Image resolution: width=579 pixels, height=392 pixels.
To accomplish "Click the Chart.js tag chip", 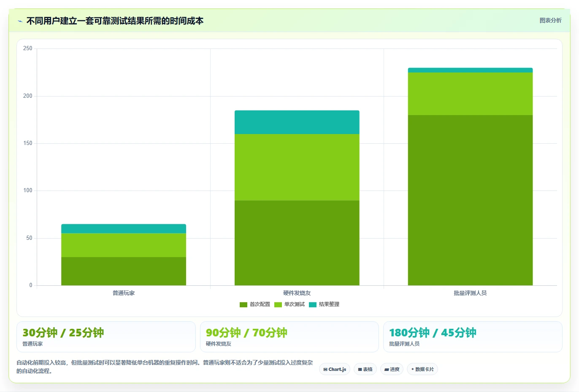I will pos(335,369).
